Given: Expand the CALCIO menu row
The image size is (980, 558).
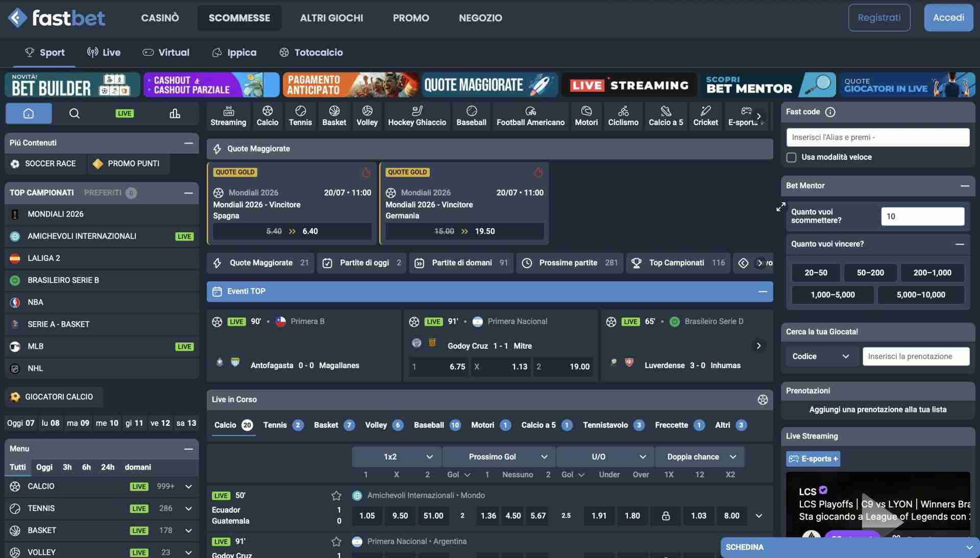Looking at the screenshot, I should pyautogui.click(x=188, y=487).
